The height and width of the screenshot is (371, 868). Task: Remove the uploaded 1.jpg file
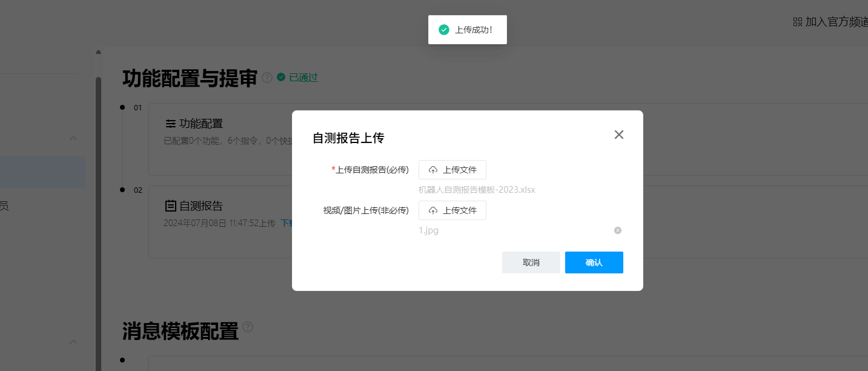617,230
